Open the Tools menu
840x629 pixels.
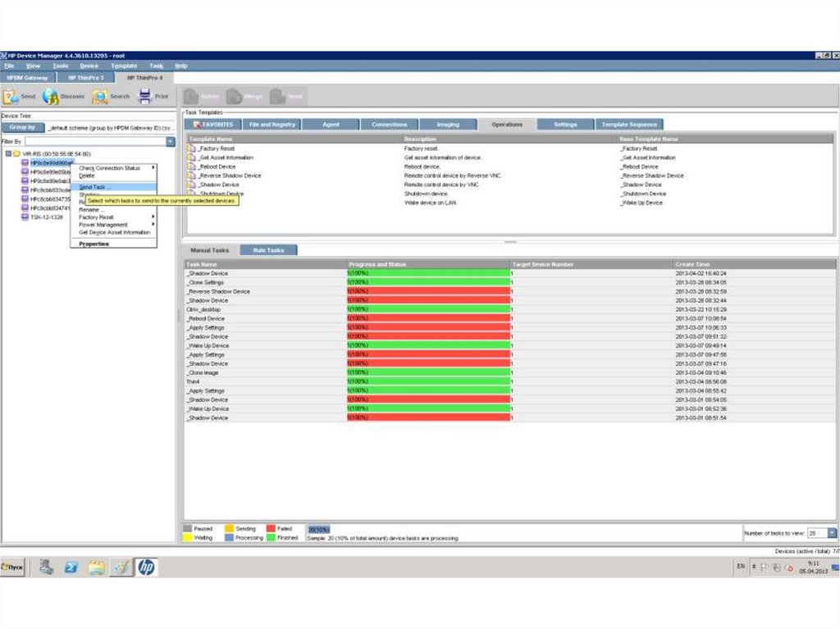click(x=60, y=66)
